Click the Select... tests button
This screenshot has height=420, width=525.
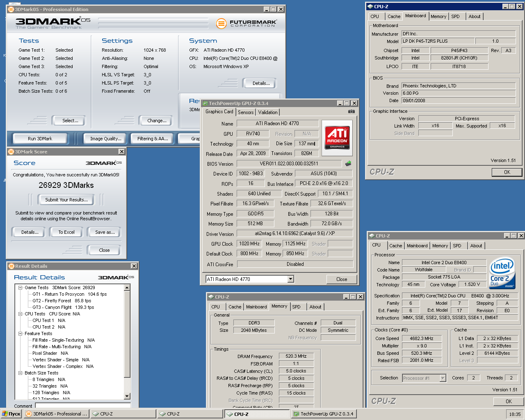click(70, 121)
